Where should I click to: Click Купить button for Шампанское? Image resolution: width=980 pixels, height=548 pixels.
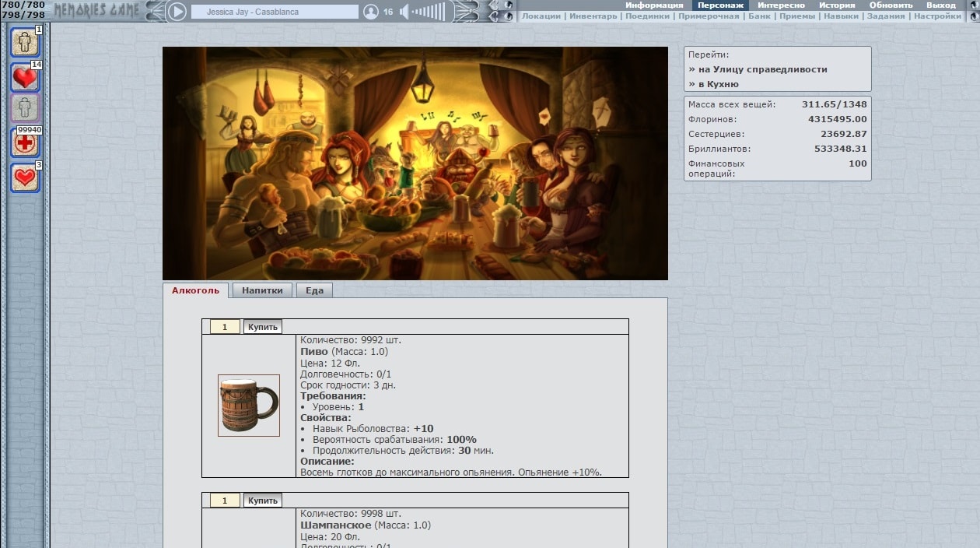[x=263, y=501]
